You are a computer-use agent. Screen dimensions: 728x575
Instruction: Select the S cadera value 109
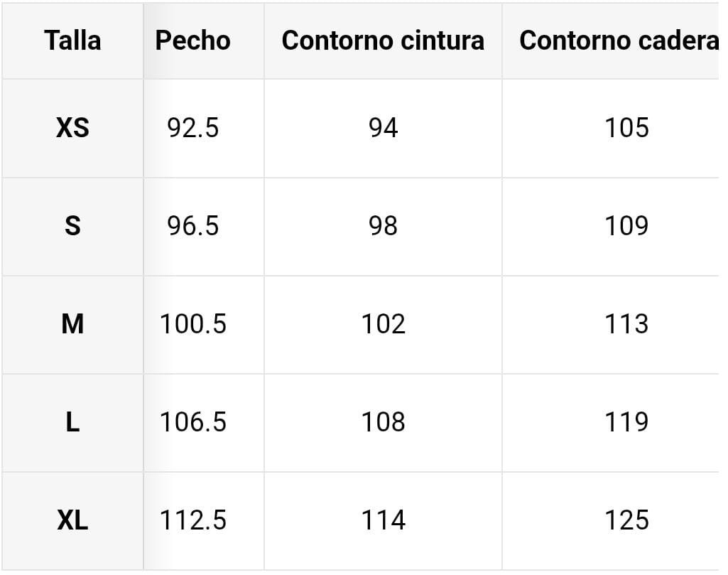coord(627,226)
